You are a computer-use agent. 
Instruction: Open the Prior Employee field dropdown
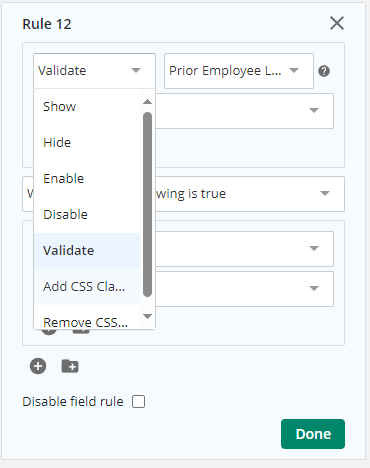coord(239,71)
